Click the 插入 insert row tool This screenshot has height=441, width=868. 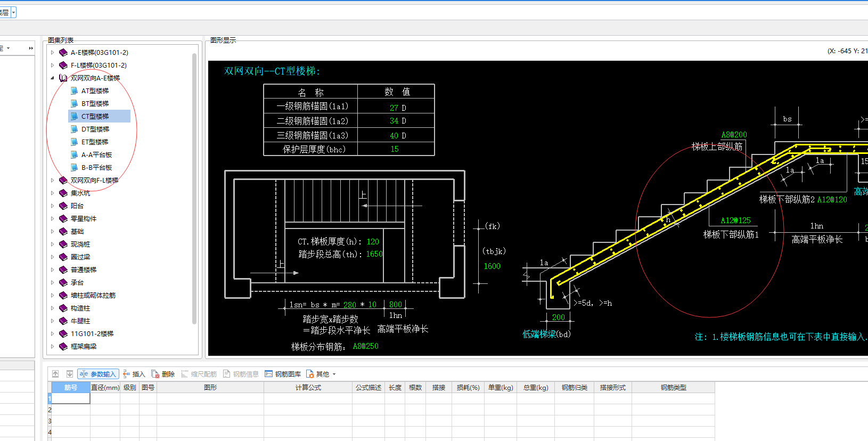pos(134,374)
